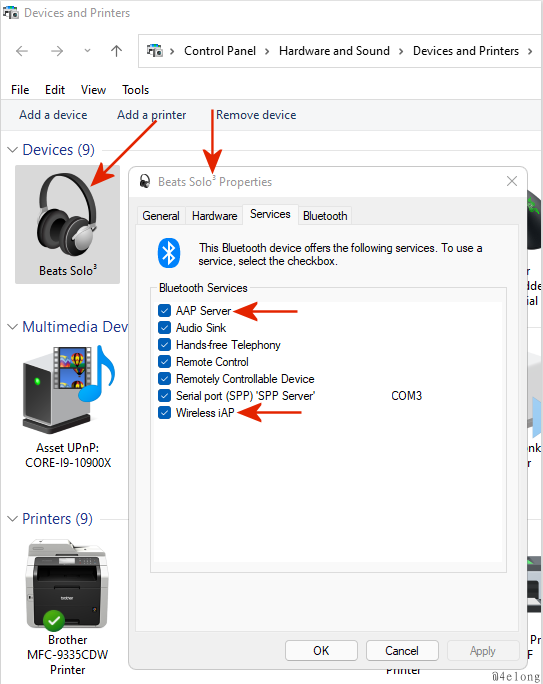Select the Services tab
The height and width of the screenshot is (684, 543).
click(270, 214)
